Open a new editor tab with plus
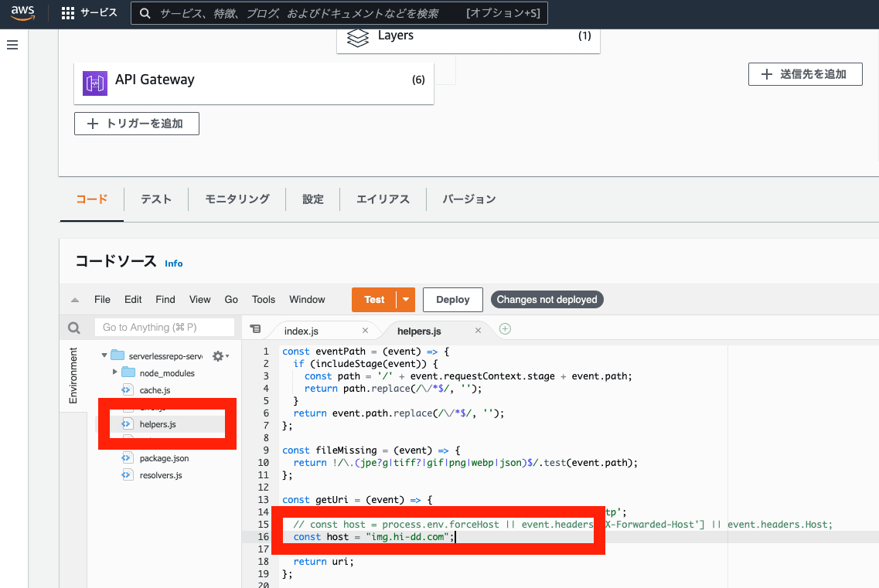Viewport: 879px width, 588px height. click(505, 329)
